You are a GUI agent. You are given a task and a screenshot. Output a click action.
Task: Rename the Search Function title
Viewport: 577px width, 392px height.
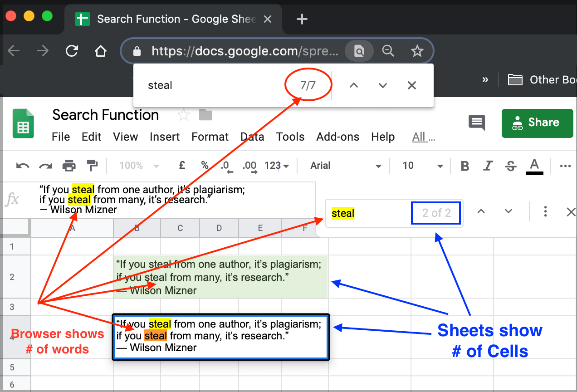click(106, 115)
